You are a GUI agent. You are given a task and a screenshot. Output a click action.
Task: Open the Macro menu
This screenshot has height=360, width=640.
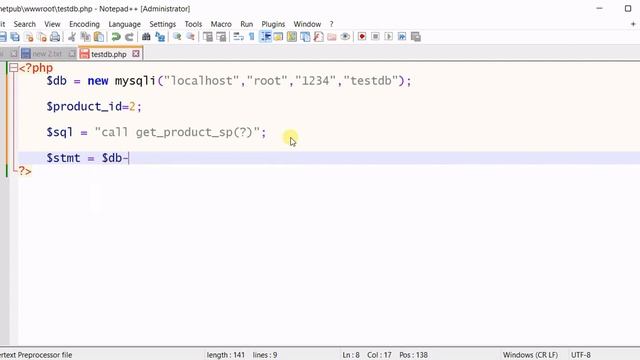pos(221,24)
